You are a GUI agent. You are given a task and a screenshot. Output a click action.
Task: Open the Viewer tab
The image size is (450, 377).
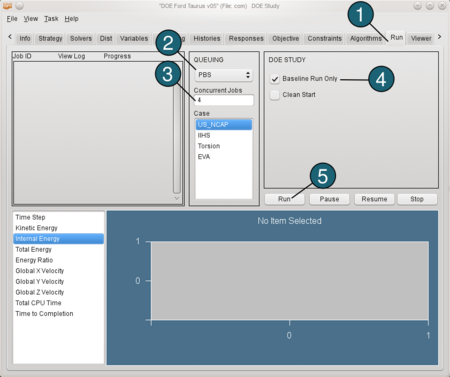(x=421, y=38)
